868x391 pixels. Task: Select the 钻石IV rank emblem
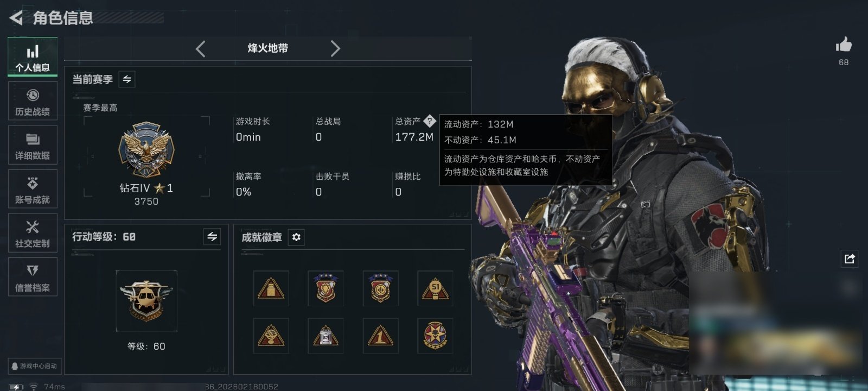click(x=146, y=149)
